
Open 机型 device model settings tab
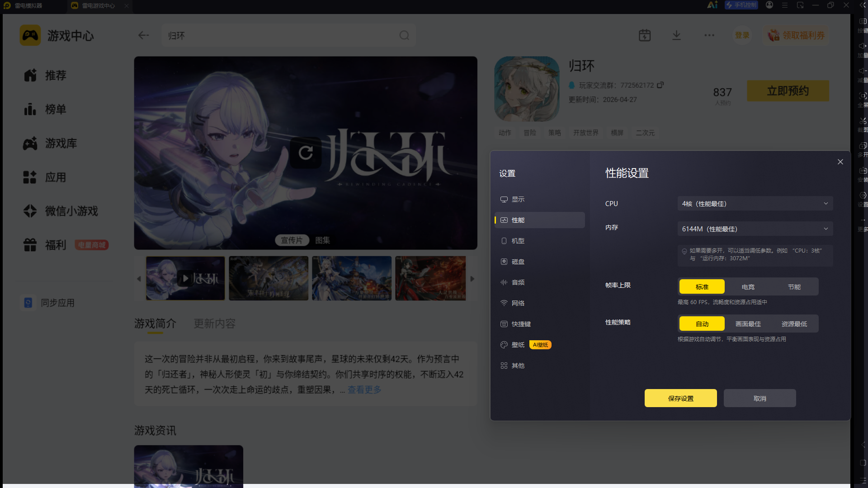point(540,241)
